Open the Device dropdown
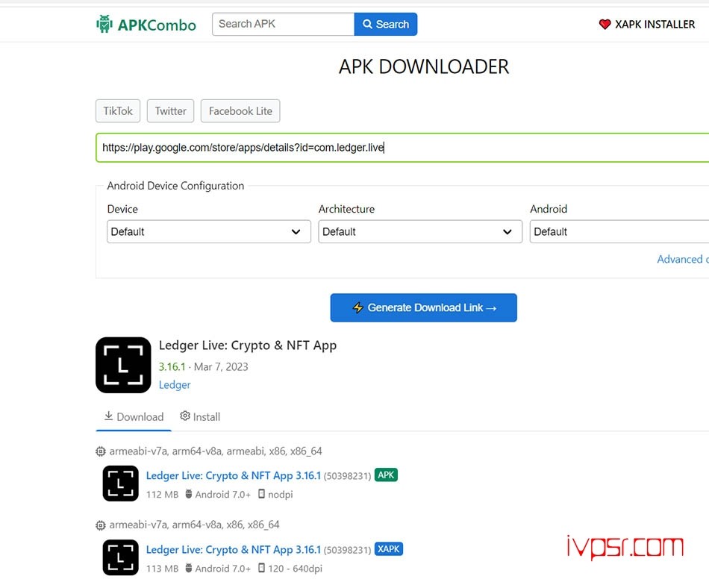The image size is (709, 588). tap(209, 231)
